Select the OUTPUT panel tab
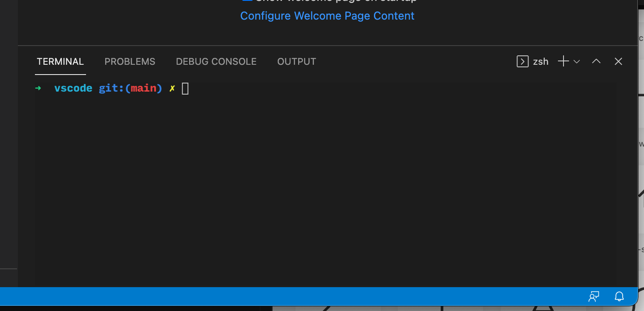This screenshot has height=311, width=644. (x=296, y=61)
